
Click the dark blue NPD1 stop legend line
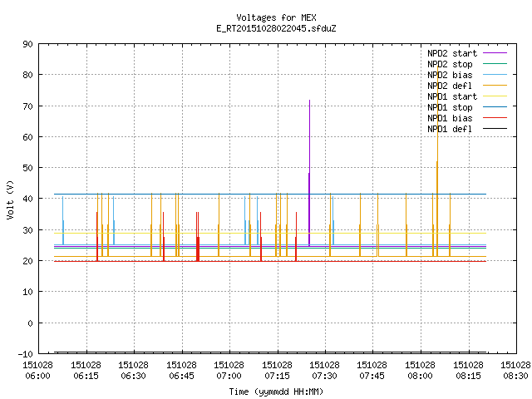pyautogui.click(x=495, y=107)
